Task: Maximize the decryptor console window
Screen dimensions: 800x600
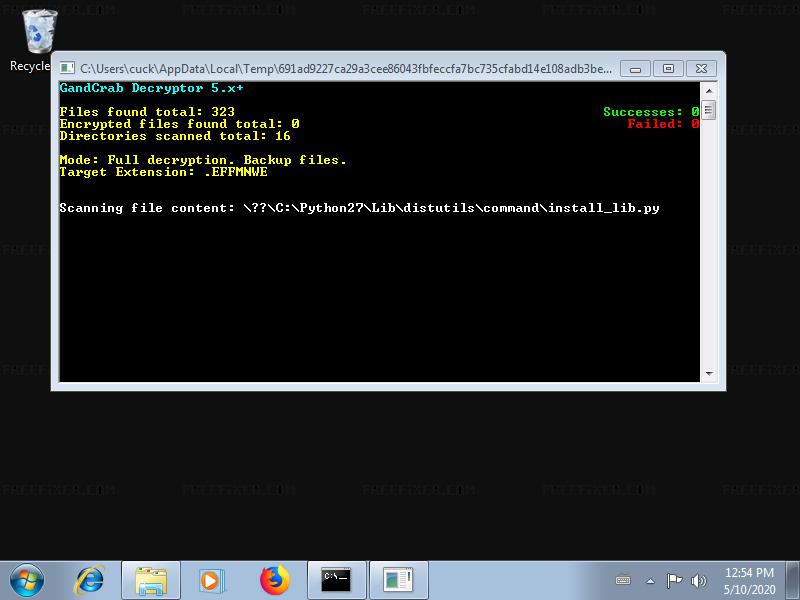Action: click(668, 68)
